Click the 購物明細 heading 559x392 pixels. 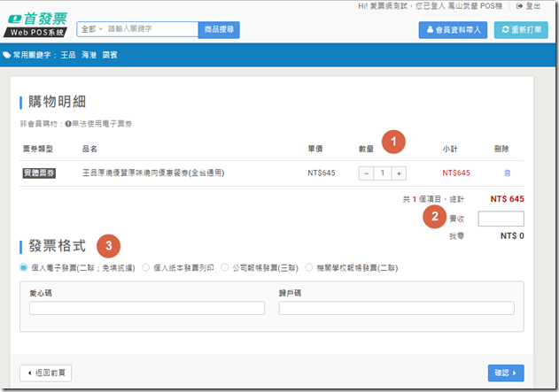pos(57,102)
